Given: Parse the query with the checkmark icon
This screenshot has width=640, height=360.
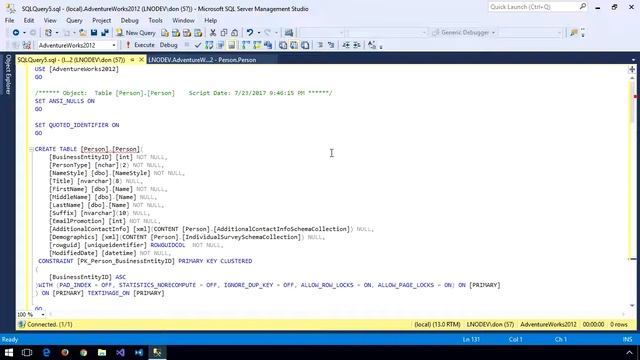Looking at the screenshot, I should 198,45.
